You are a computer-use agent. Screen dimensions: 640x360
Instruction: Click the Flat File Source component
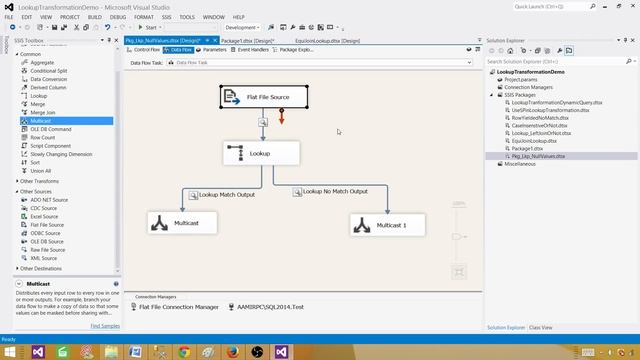coord(264,97)
